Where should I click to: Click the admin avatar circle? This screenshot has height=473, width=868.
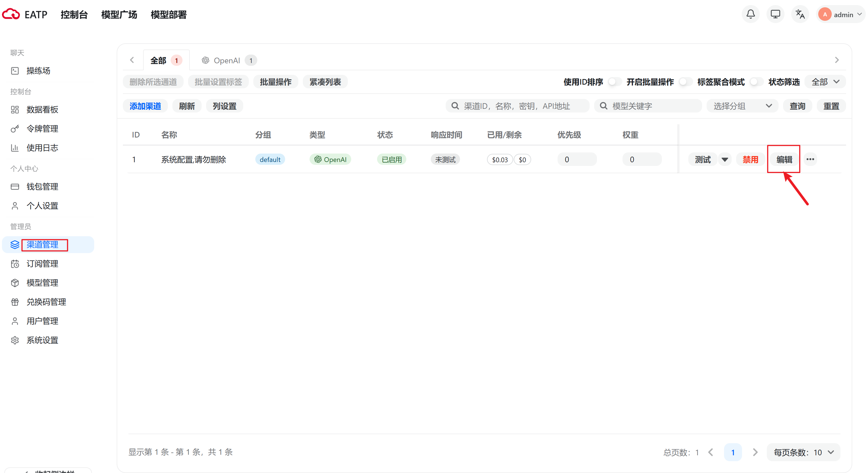[825, 15]
